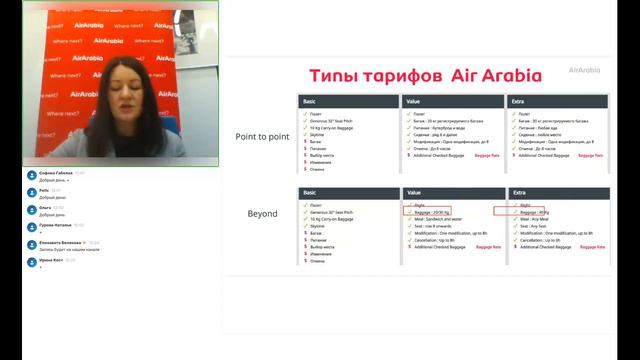The width and height of the screenshot is (640, 360).
Task: Click Ольга's chat avatar icon
Action: [32, 210]
